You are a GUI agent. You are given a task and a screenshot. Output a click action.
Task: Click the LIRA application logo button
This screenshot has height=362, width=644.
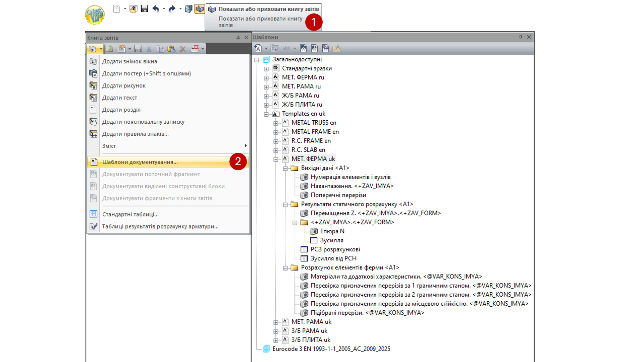(x=95, y=15)
